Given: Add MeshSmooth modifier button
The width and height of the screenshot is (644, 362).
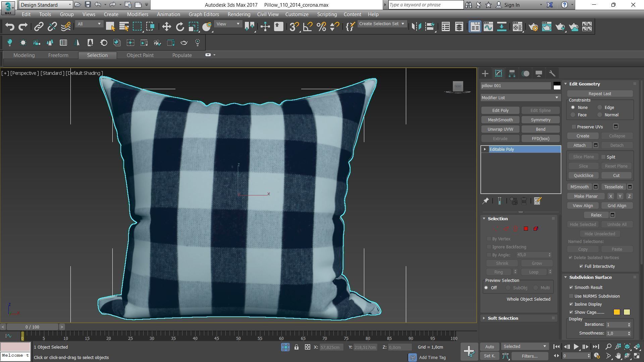Looking at the screenshot, I should click(x=500, y=120).
